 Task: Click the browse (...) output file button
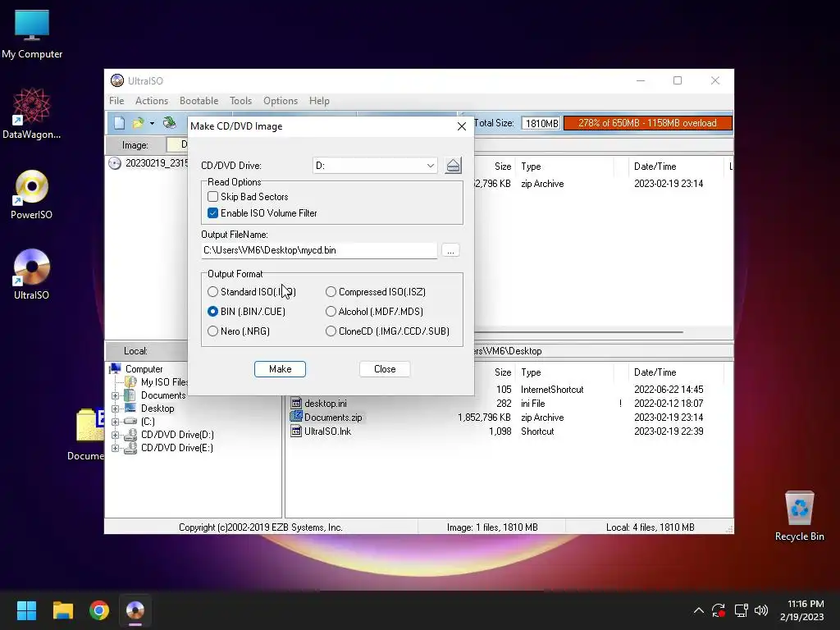[x=450, y=250]
